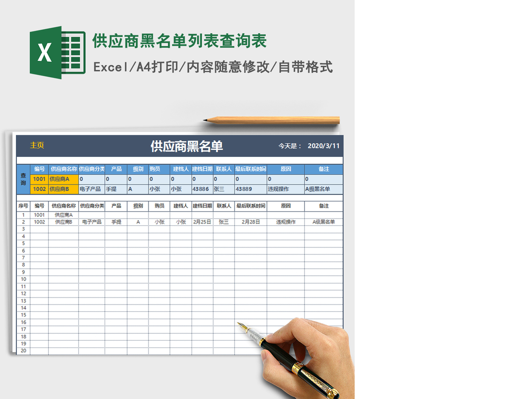Screen dimensions: 532x399
Task: Click 供应商A in list row 1
Action: (x=63, y=215)
